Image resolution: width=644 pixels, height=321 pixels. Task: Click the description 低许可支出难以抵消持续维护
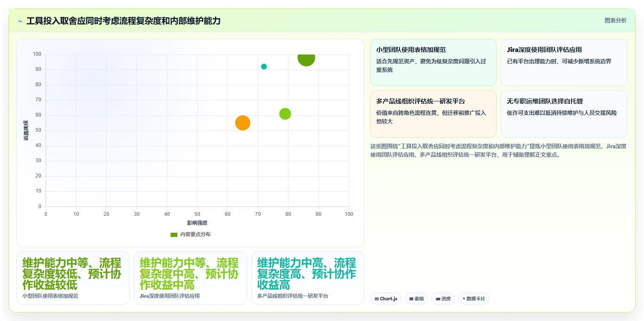pos(562,113)
